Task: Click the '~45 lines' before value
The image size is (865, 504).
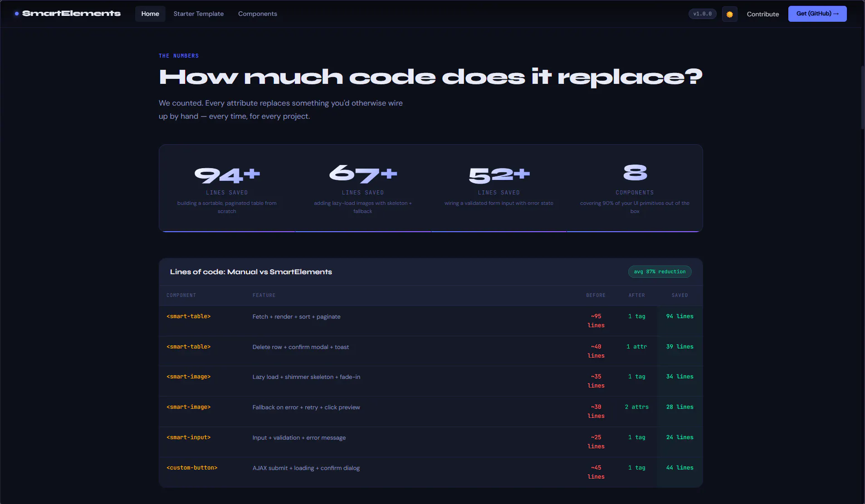Action: point(596,472)
